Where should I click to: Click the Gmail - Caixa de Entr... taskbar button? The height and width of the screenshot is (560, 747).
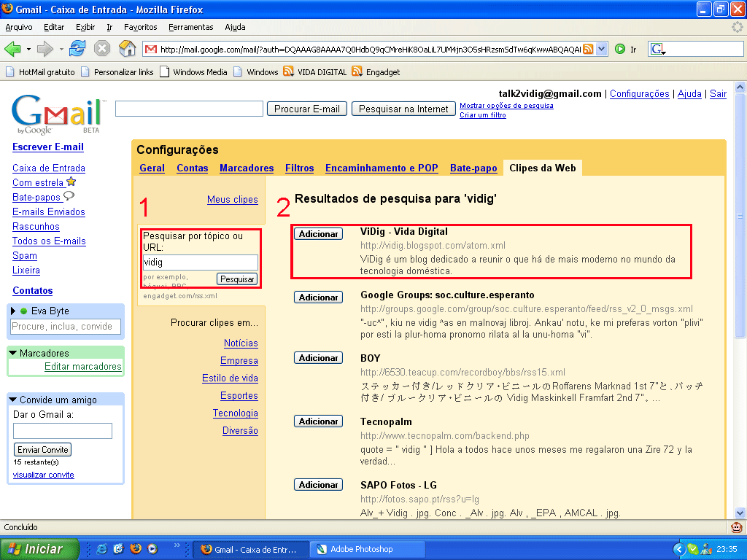click(251, 549)
